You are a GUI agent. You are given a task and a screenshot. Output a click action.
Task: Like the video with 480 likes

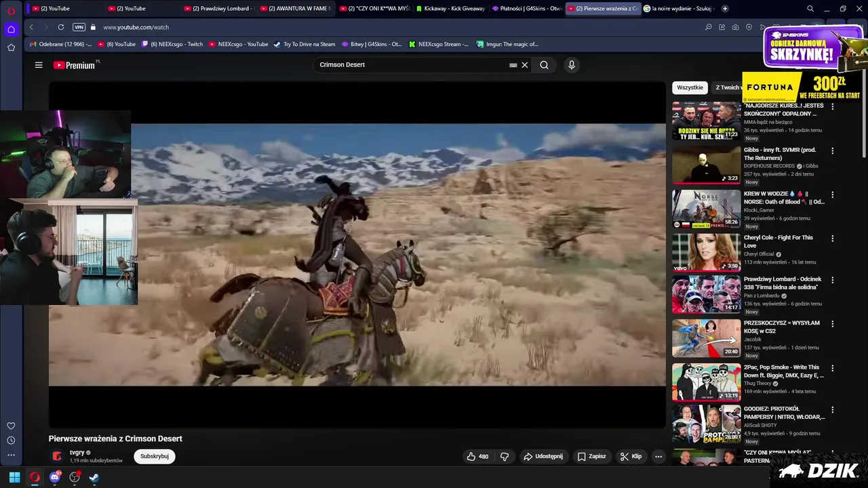(x=477, y=456)
